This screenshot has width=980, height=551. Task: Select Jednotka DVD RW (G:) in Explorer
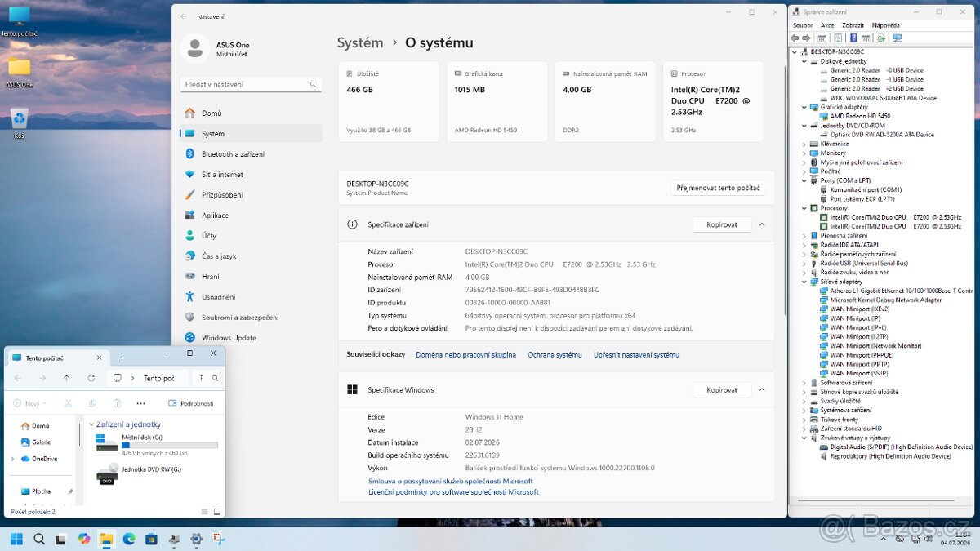click(139, 473)
